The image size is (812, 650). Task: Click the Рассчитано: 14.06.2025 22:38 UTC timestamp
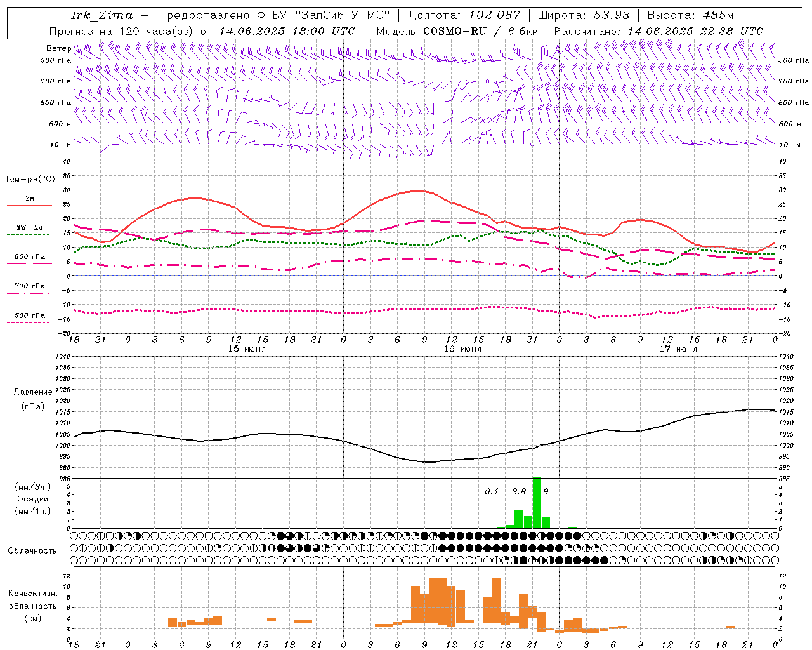point(658,31)
